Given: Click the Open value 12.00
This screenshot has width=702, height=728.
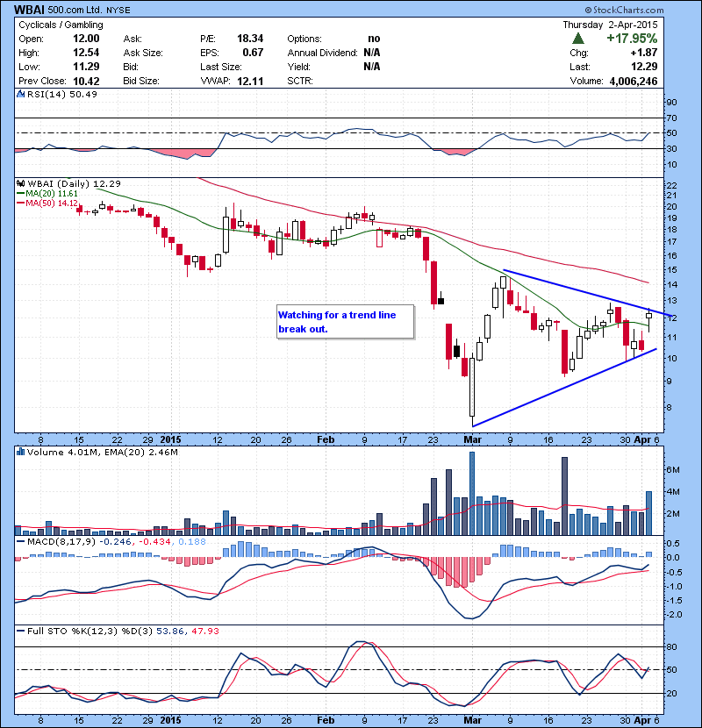Looking at the screenshot, I should [x=86, y=39].
